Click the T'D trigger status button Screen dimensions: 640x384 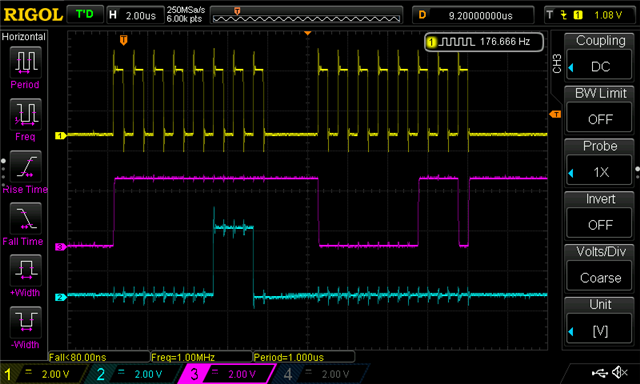pos(85,15)
